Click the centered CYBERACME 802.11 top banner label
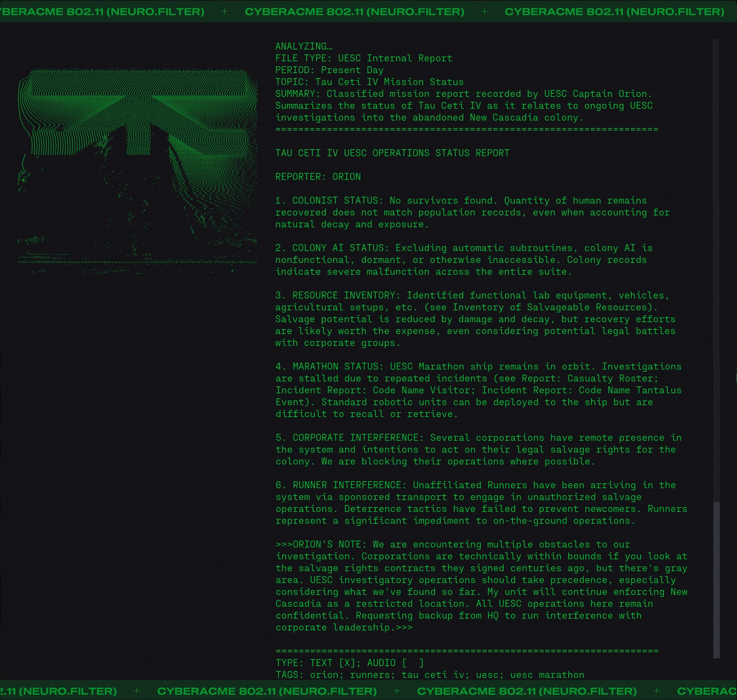 coord(354,11)
